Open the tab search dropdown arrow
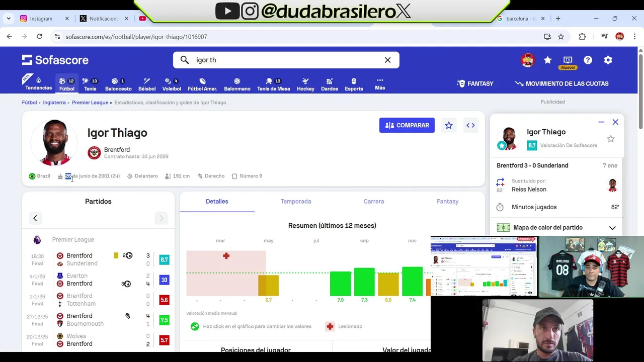 point(9,19)
